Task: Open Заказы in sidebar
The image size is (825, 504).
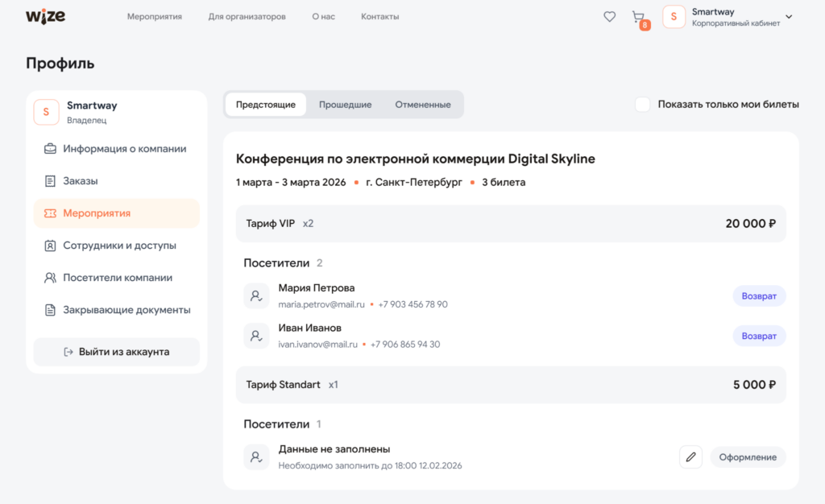Action: [x=116, y=181]
